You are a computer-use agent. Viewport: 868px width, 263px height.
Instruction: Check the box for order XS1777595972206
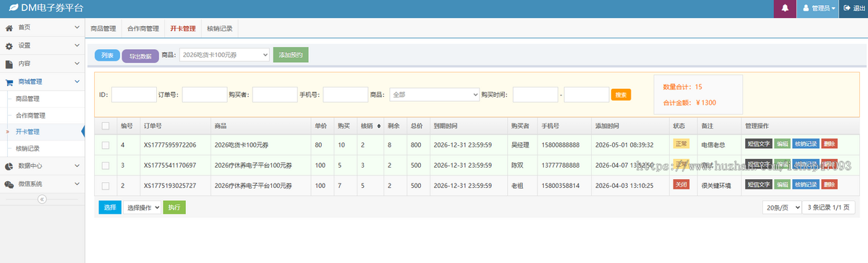pos(106,145)
